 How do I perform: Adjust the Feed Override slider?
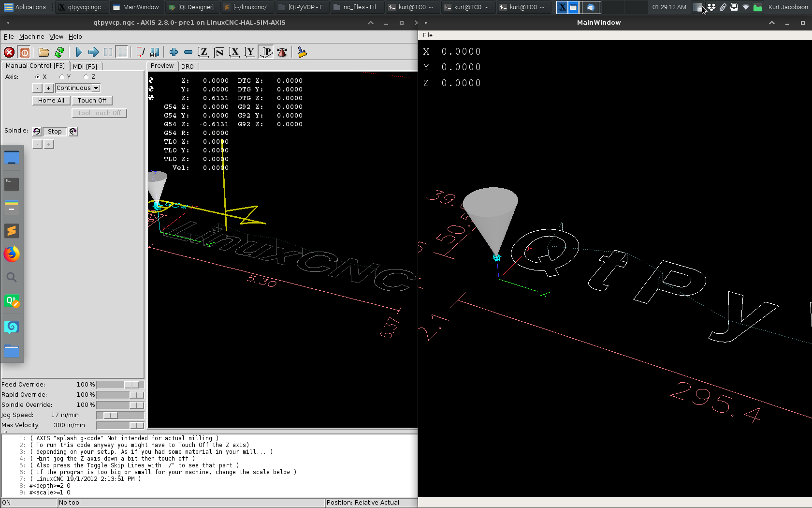pos(120,385)
